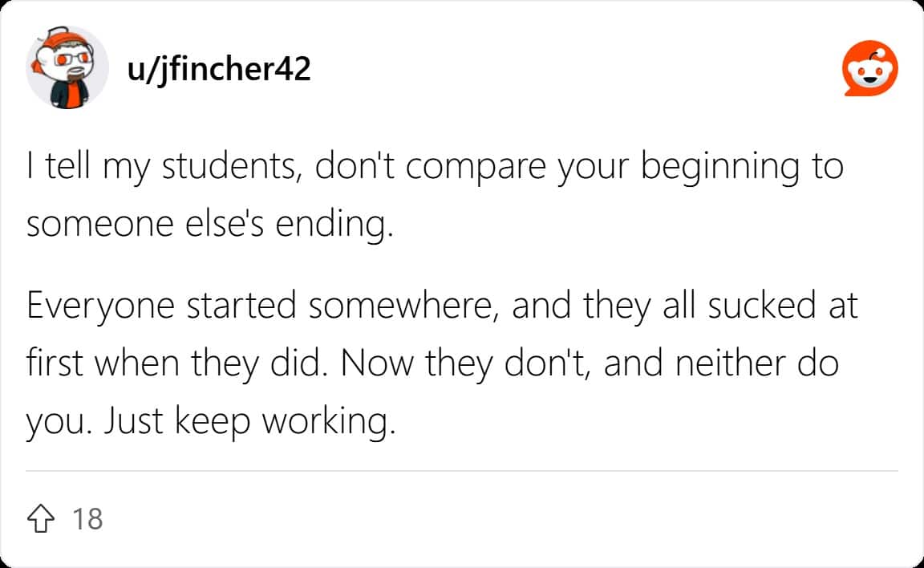Viewport: 924px width, 568px height.
Task: Open the Snoo avatar of jfincher42
Action: [x=67, y=67]
